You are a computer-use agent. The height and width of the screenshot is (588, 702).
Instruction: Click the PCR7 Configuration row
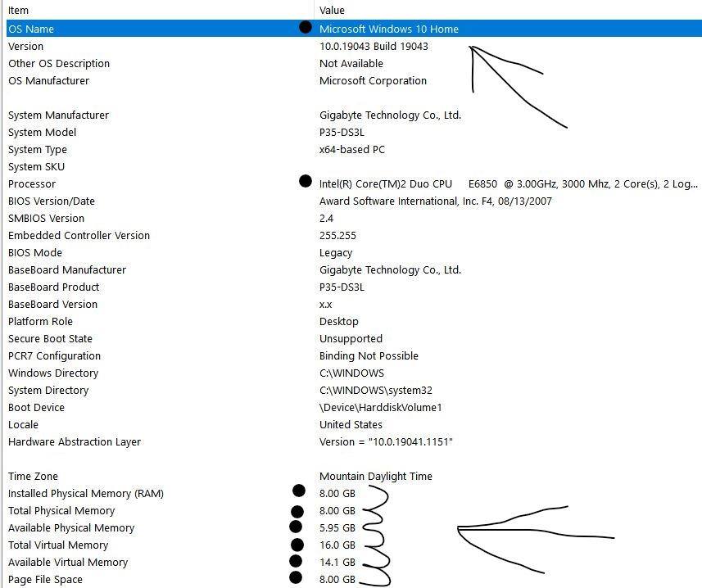(54, 355)
